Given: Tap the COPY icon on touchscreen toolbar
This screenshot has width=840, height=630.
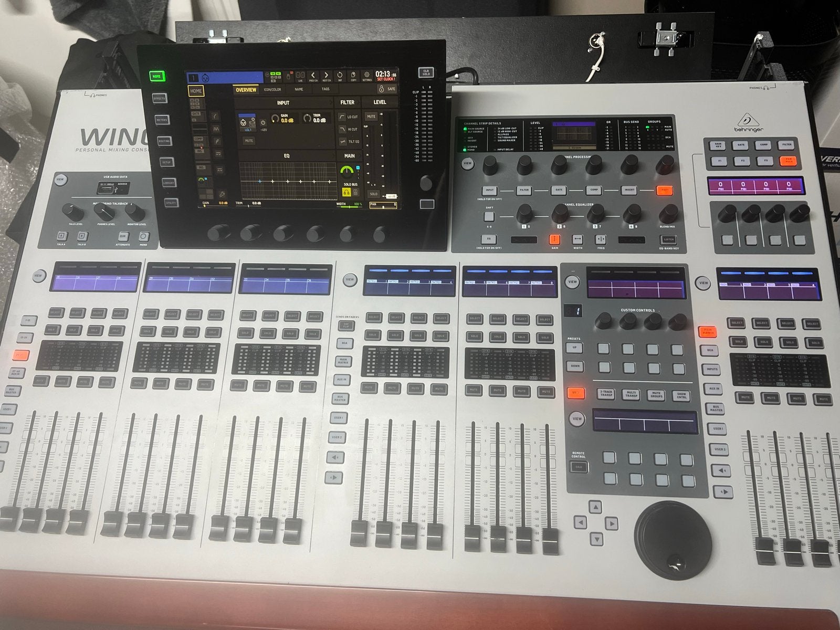Looking at the screenshot, I should coord(353,76).
